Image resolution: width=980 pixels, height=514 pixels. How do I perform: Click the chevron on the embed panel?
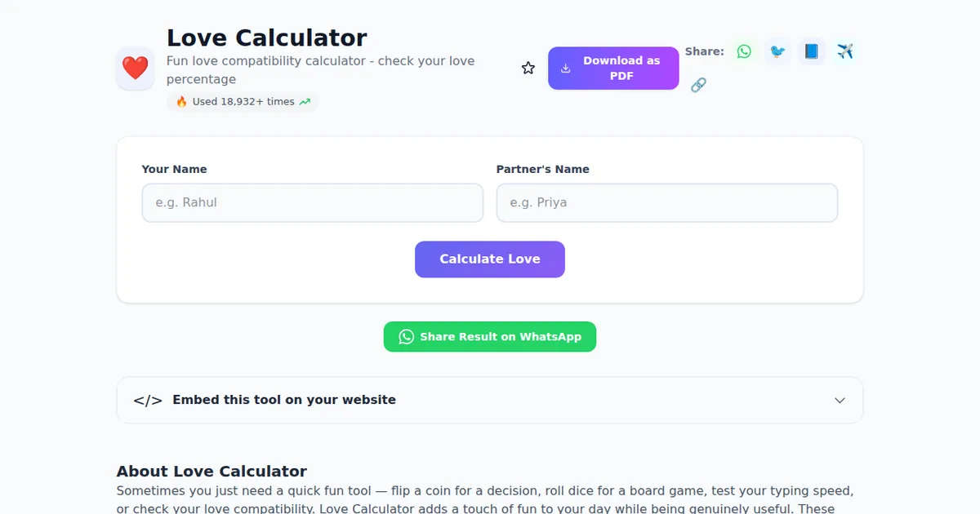click(x=840, y=400)
